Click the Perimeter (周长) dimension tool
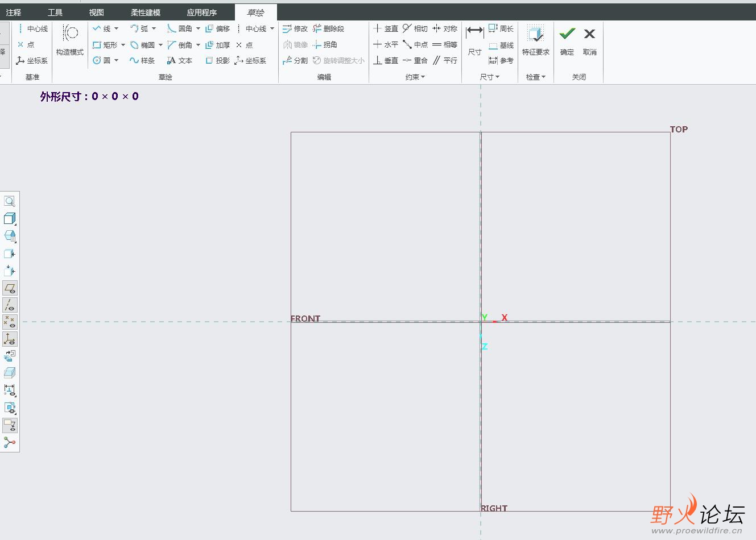This screenshot has width=756, height=540. tap(501, 28)
